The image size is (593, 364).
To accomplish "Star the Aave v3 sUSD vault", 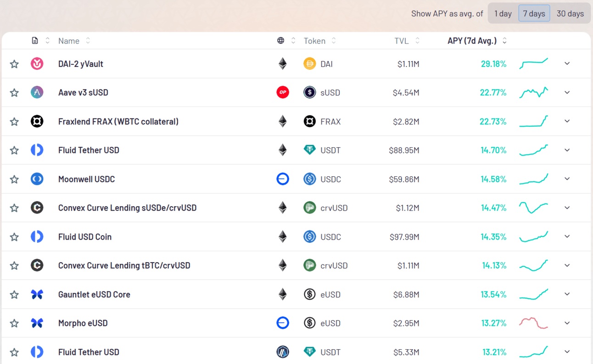I will click(14, 93).
